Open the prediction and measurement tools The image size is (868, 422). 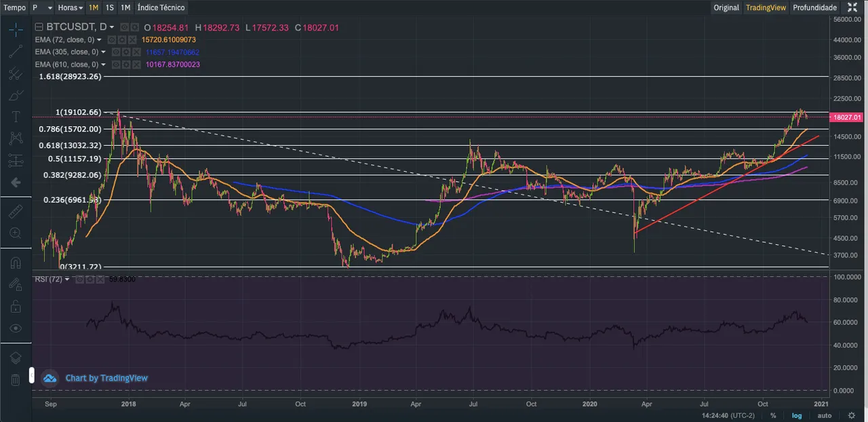point(15,160)
